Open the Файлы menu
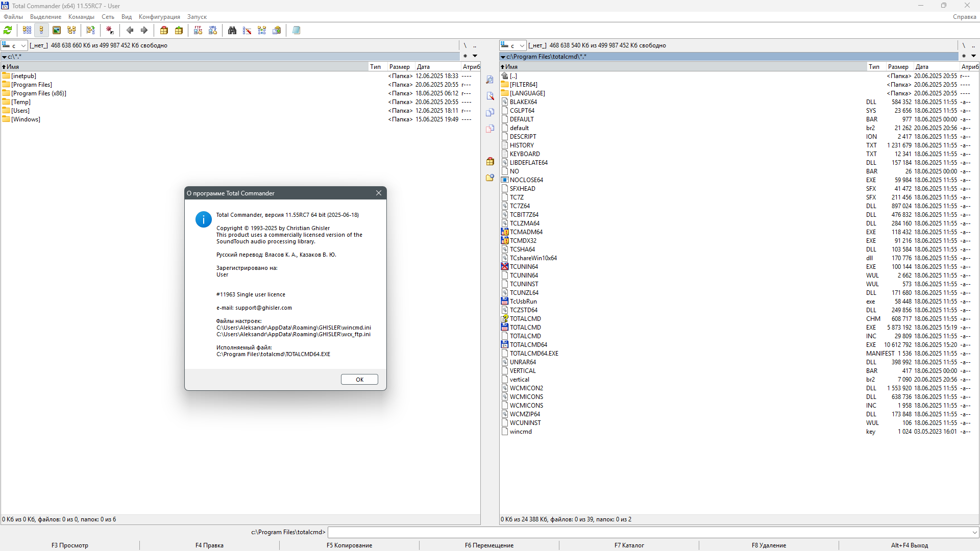Screen dimensions: 980x551 [x=13, y=17]
